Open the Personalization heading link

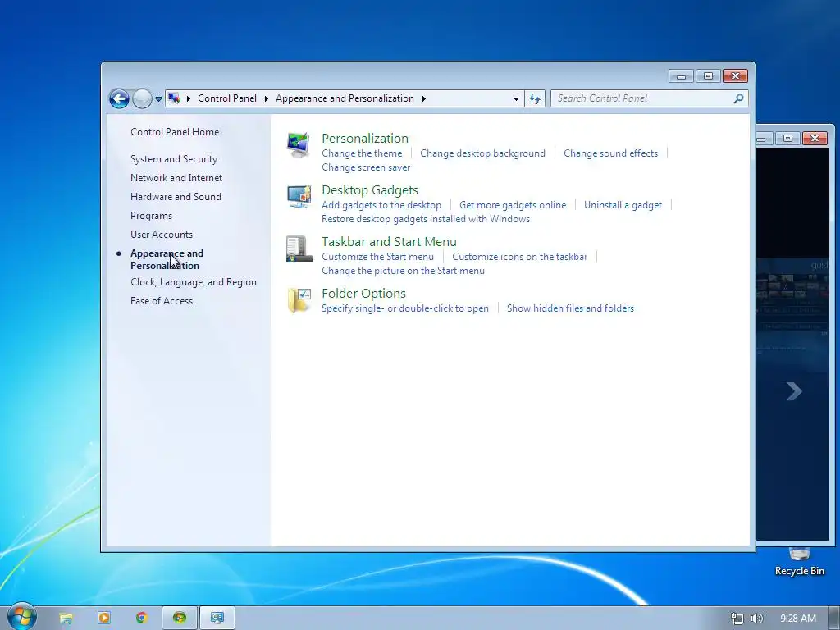click(x=365, y=138)
